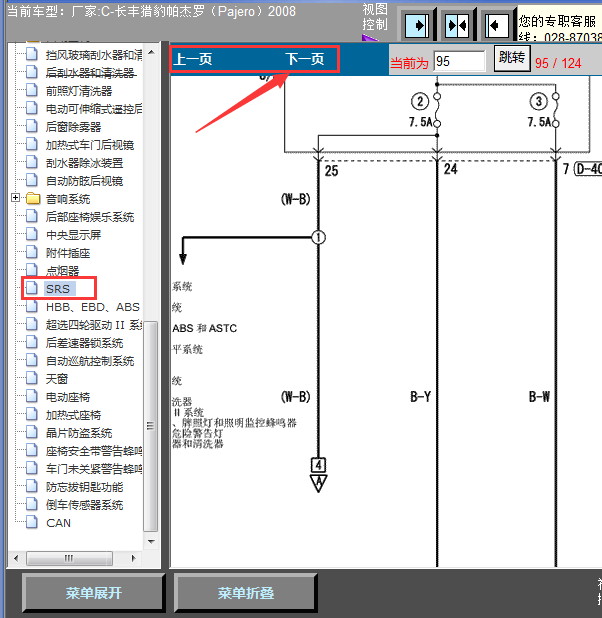Select the SRS tree item
602x618 pixels.
[x=58, y=289]
